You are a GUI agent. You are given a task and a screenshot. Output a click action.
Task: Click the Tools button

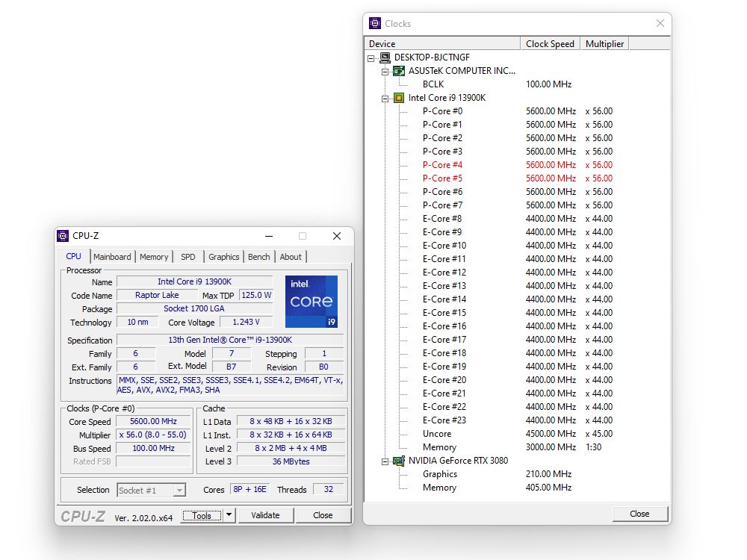(202, 515)
